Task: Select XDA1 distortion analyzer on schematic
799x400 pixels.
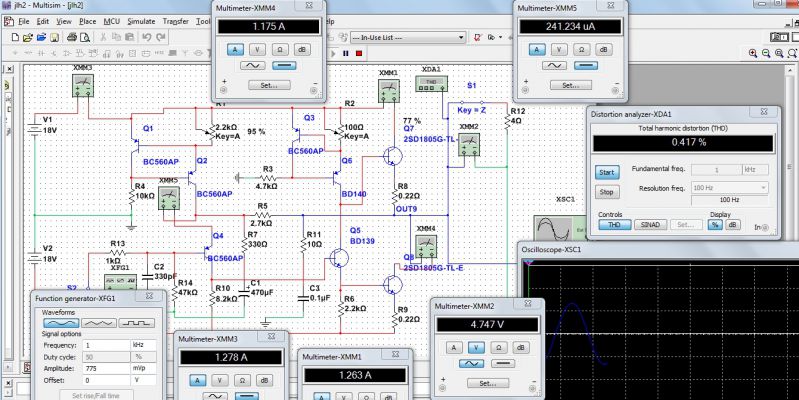Action: coord(431,84)
